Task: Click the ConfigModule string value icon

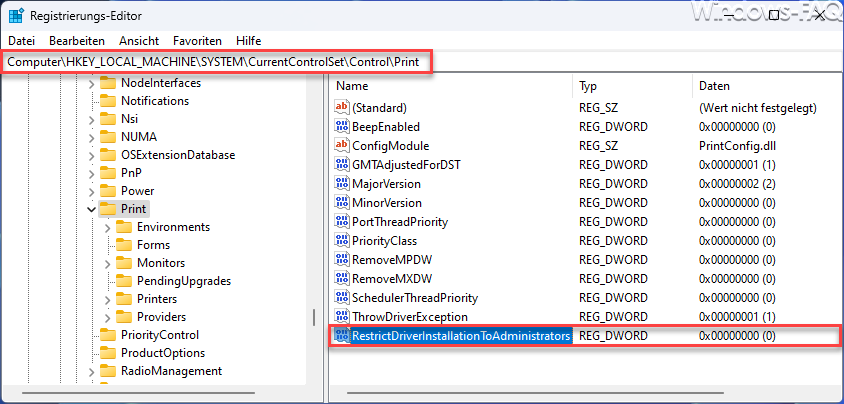Action: 342,145
